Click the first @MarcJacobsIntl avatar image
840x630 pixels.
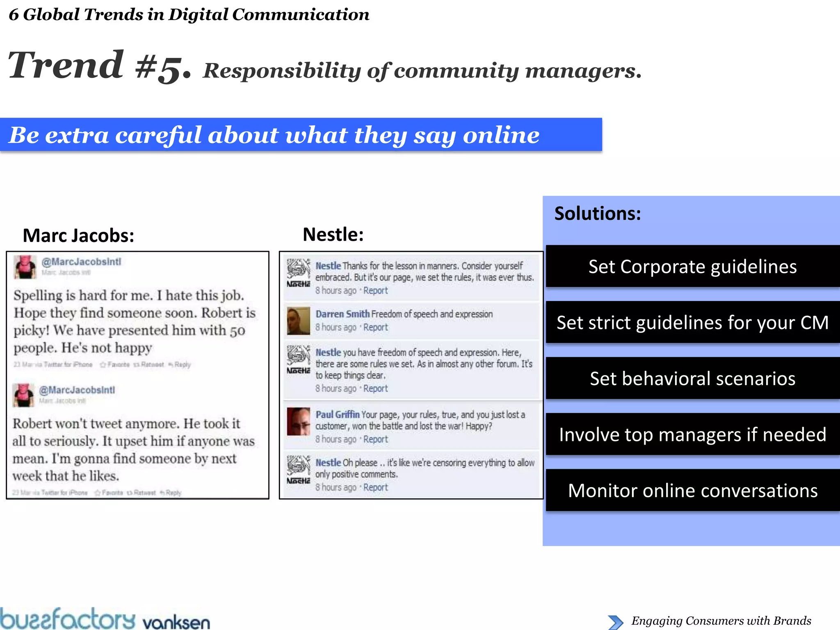coord(25,267)
